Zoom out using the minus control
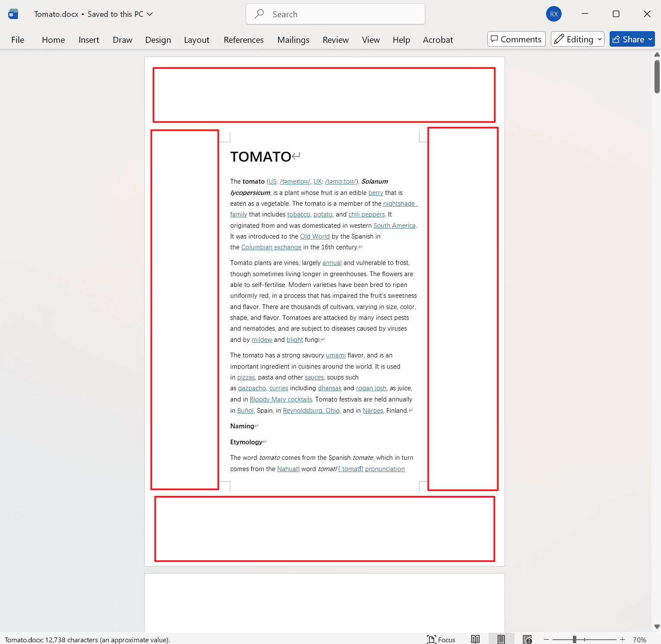661x644 pixels. (546, 639)
